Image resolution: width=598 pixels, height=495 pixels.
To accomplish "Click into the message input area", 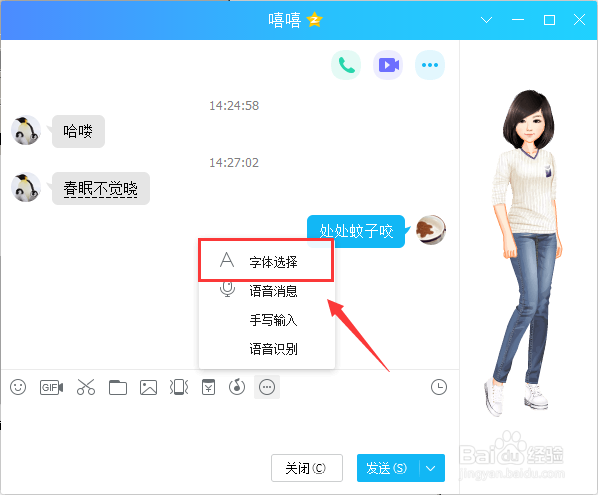I will [x=229, y=425].
